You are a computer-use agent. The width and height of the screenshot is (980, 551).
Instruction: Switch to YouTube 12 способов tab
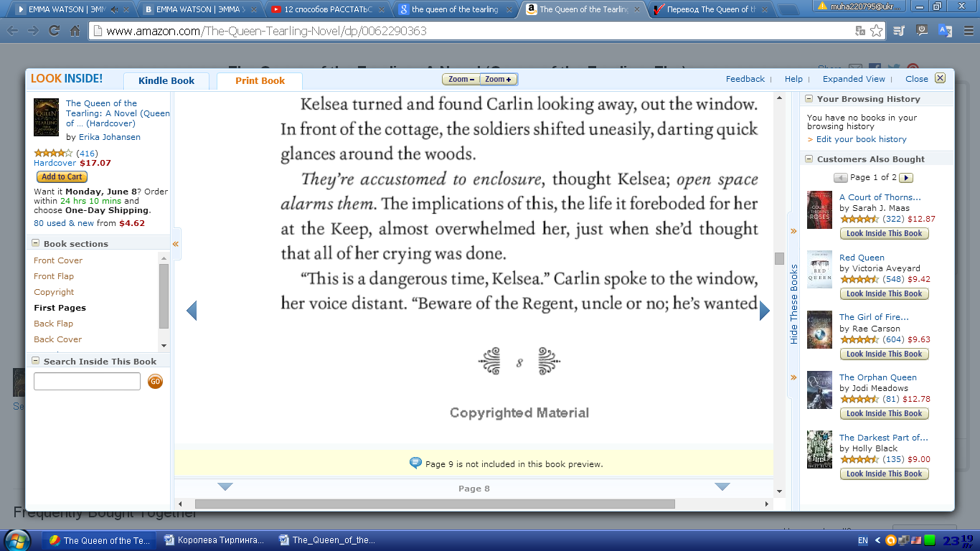point(326,10)
